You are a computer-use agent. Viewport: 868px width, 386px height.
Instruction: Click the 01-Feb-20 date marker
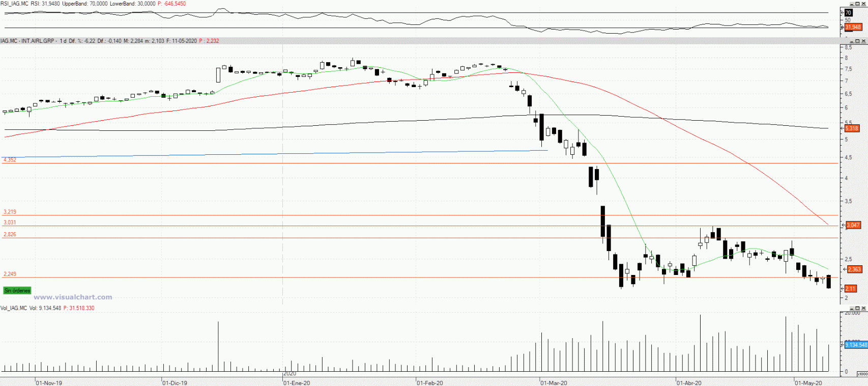point(430,383)
